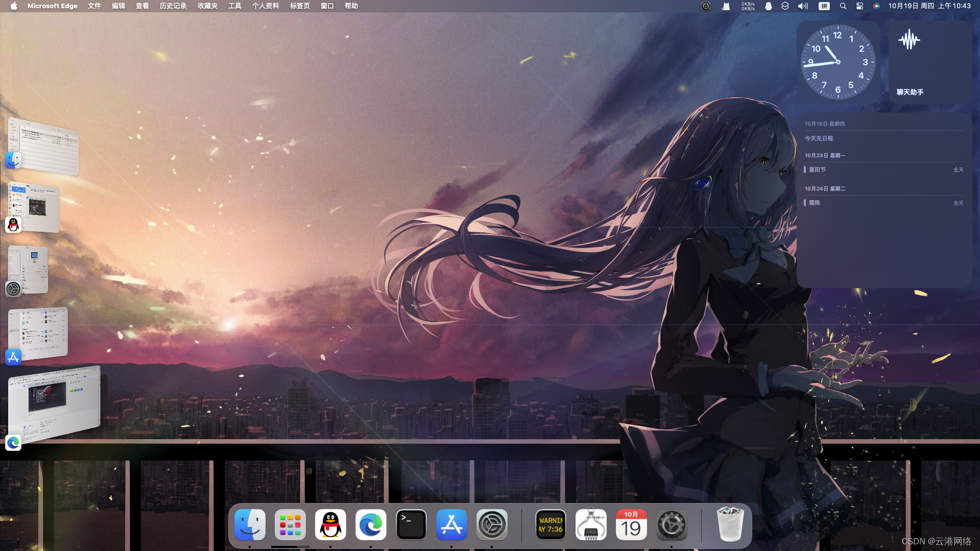The image size is (980, 551).
Task: Click the QQ penguin menu bar icon
Action: 768,6
